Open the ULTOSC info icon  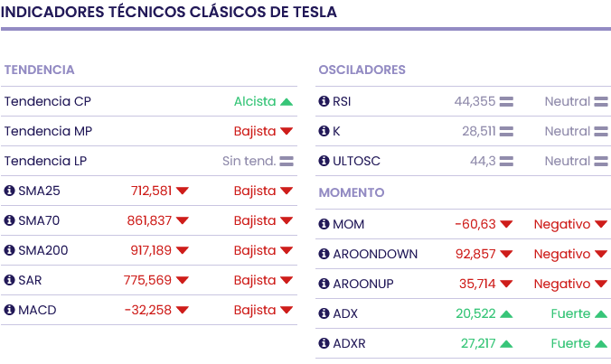point(324,161)
